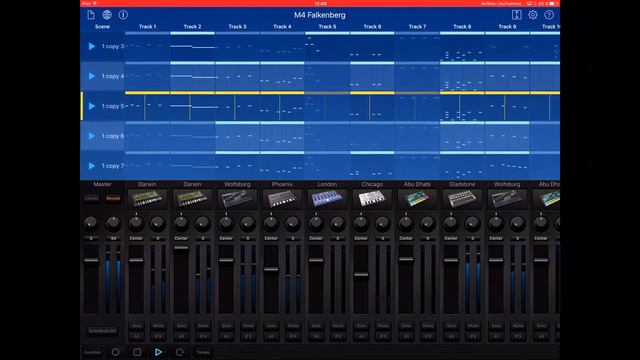Open the help question mark icon
Viewport: 640px width, 360px height.
[549, 15]
